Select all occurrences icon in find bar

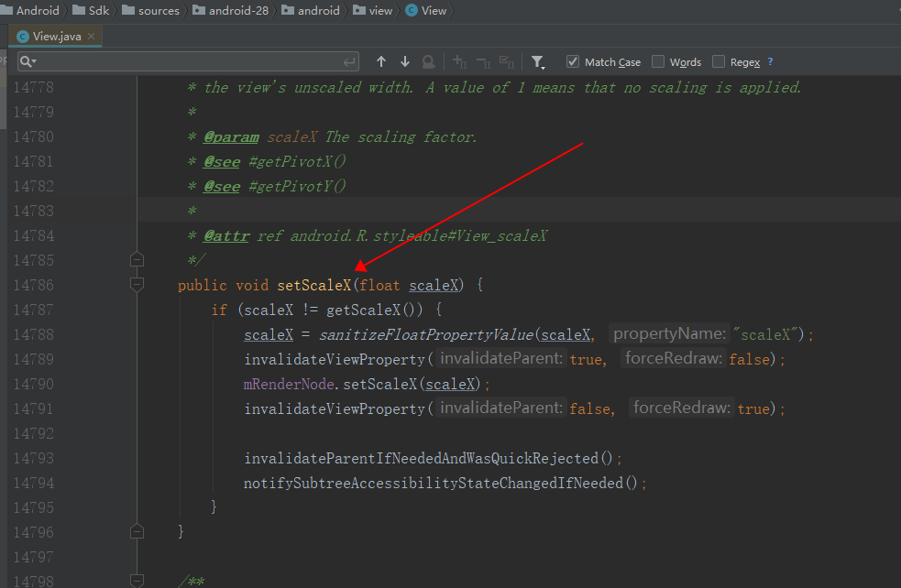pos(507,61)
